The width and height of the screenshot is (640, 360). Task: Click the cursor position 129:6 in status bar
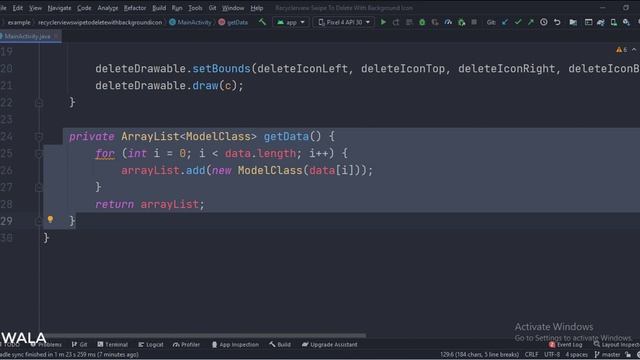[x=479, y=355]
